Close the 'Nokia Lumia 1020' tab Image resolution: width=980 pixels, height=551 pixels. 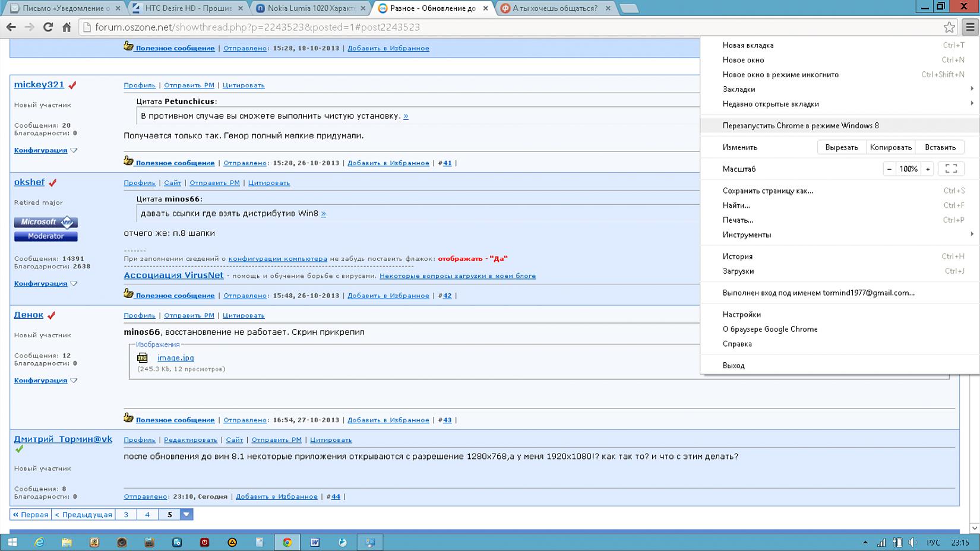(363, 8)
